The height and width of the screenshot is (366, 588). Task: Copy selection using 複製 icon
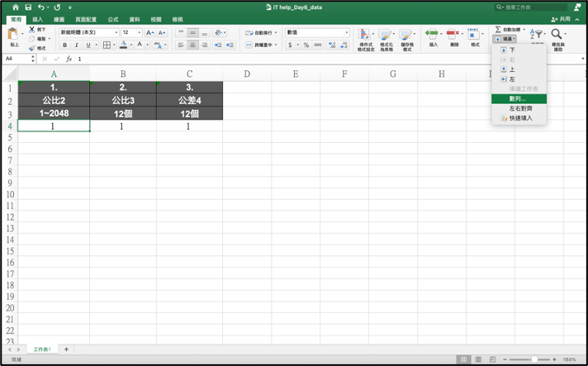[x=32, y=39]
